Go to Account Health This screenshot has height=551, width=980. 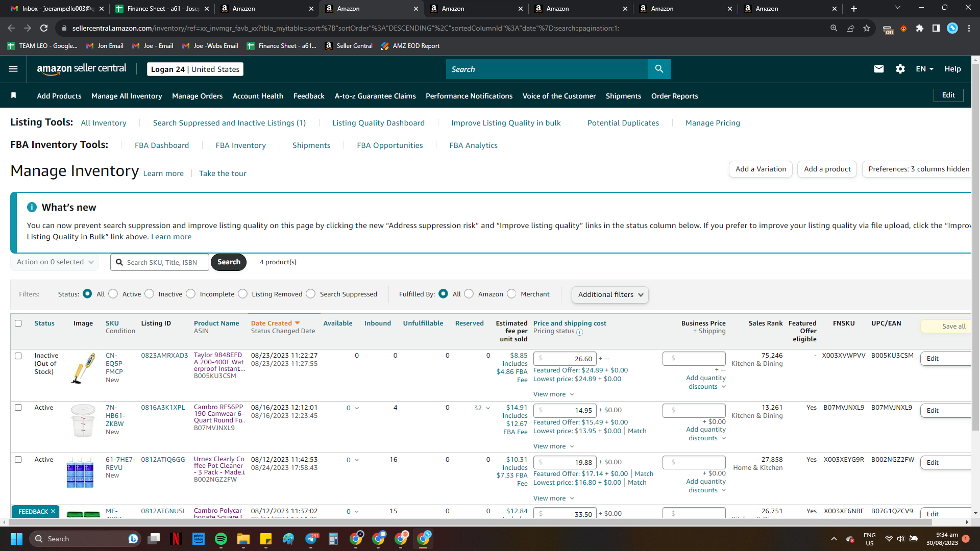pyautogui.click(x=258, y=96)
